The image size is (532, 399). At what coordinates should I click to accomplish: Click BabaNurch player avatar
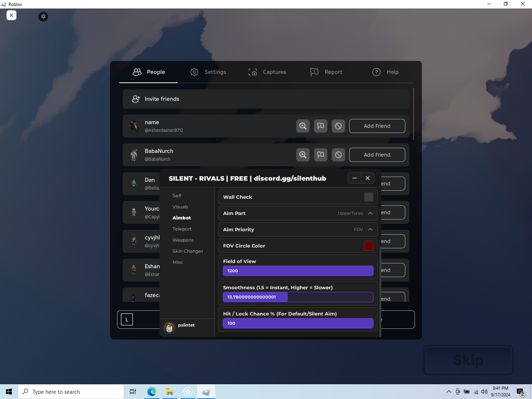(x=134, y=155)
